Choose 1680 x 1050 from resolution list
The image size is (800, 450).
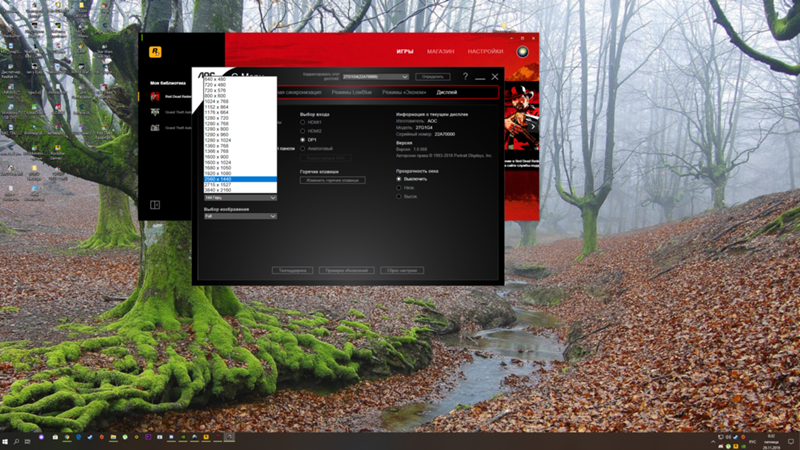[240, 167]
